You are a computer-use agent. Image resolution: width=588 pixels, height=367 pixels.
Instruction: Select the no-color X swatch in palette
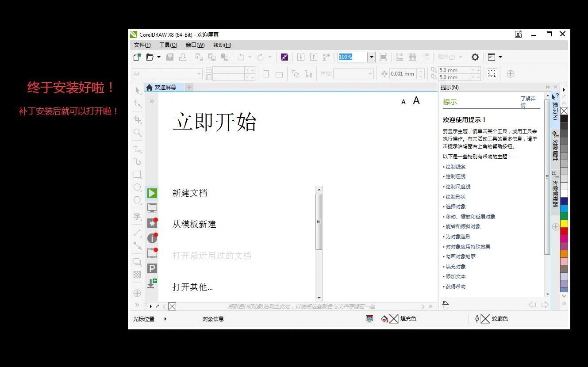coord(564,111)
